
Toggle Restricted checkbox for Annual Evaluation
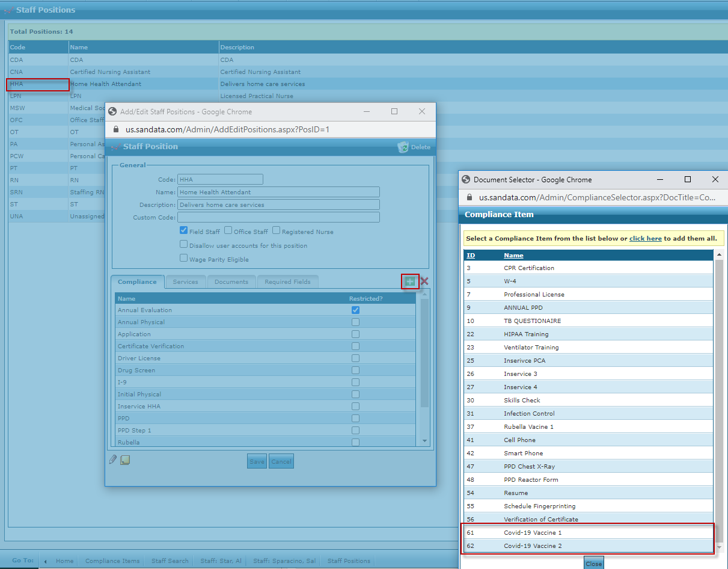point(356,310)
